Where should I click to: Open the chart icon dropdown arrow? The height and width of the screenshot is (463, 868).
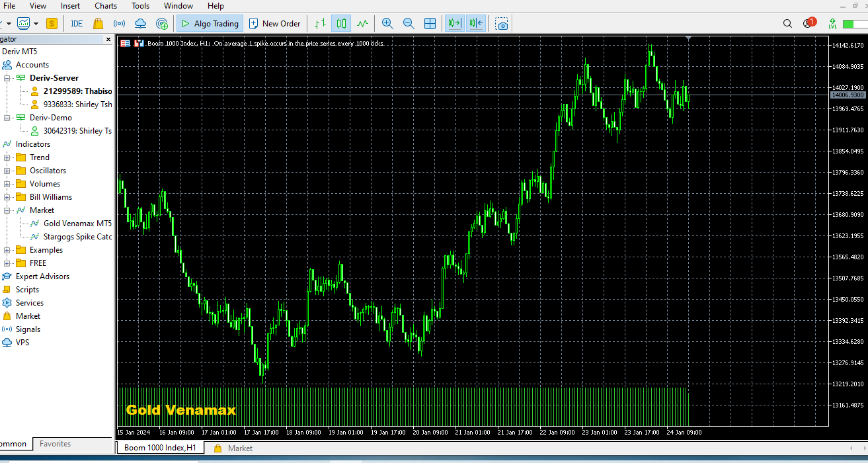36,23
